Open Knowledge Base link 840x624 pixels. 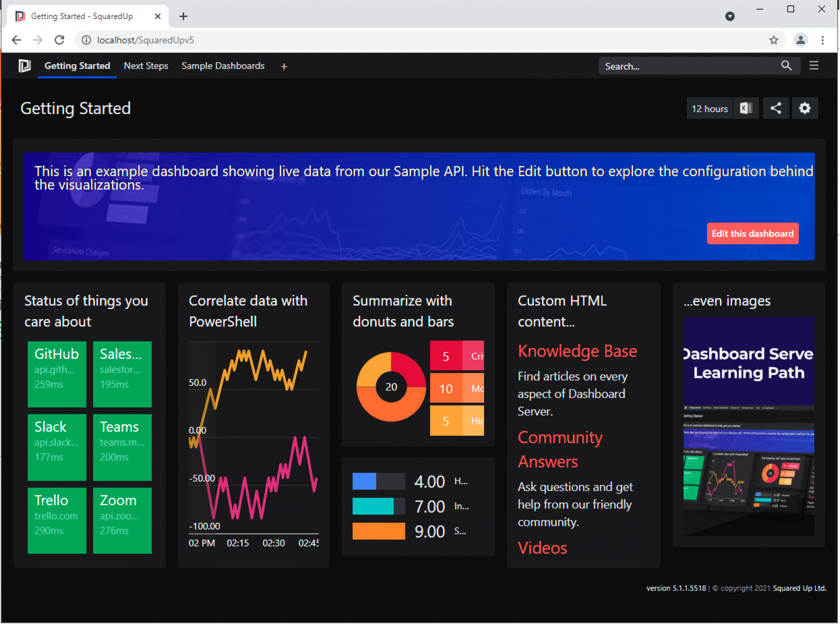[x=577, y=351]
